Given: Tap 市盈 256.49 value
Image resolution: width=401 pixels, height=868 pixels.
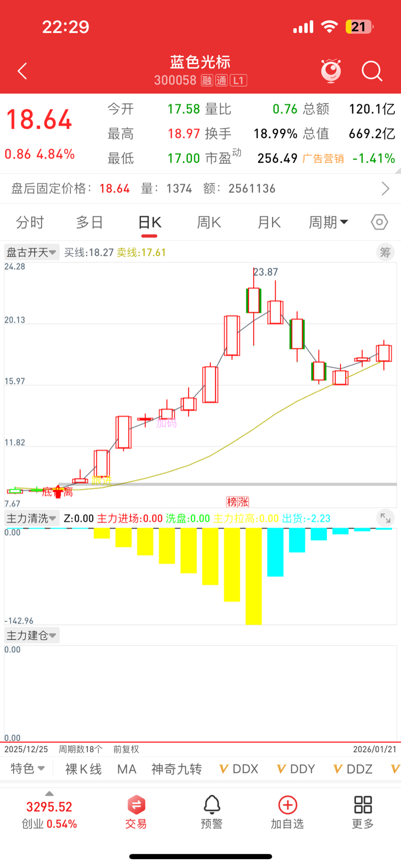Looking at the screenshot, I should (277, 158).
